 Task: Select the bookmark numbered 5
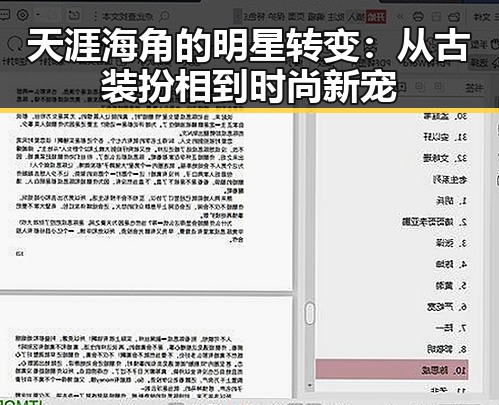pyautogui.click(x=451, y=285)
